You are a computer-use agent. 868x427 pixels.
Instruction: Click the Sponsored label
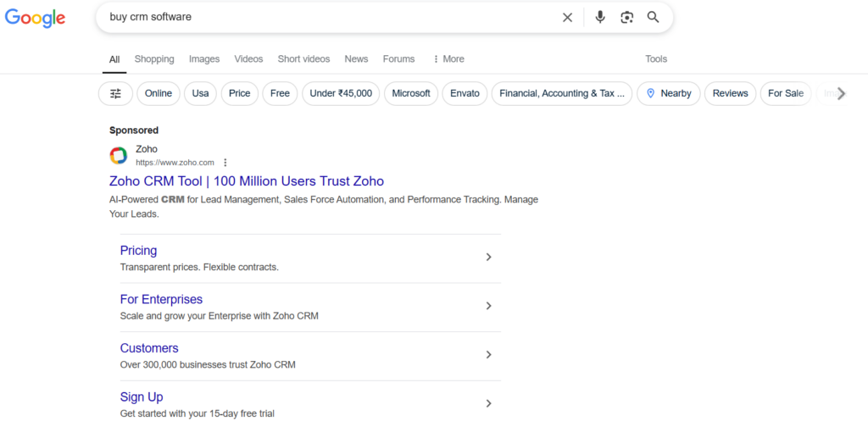[x=134, y=130]
